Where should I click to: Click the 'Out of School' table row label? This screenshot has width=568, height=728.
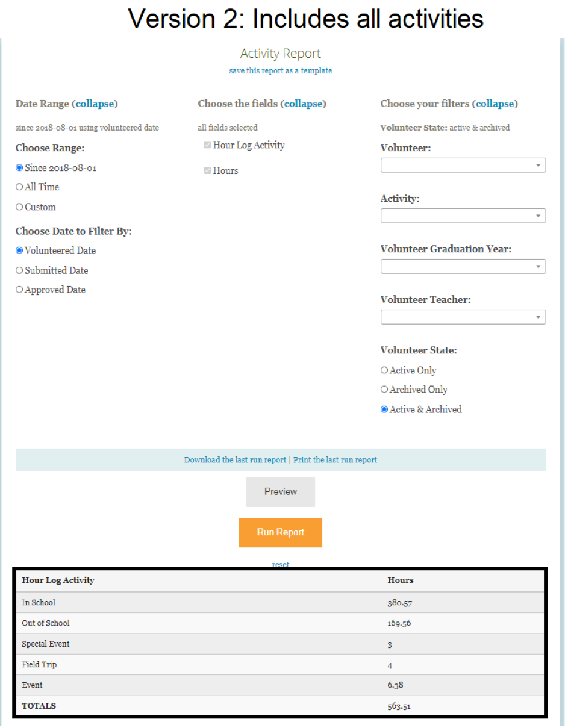(x=46, y=623)
